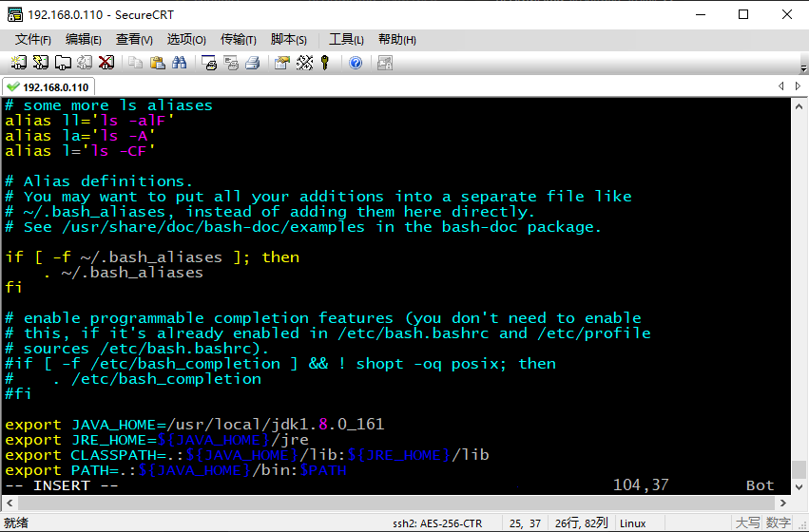
Task: Click green connected checkmark on session tab
Action: tap(13, 87)
